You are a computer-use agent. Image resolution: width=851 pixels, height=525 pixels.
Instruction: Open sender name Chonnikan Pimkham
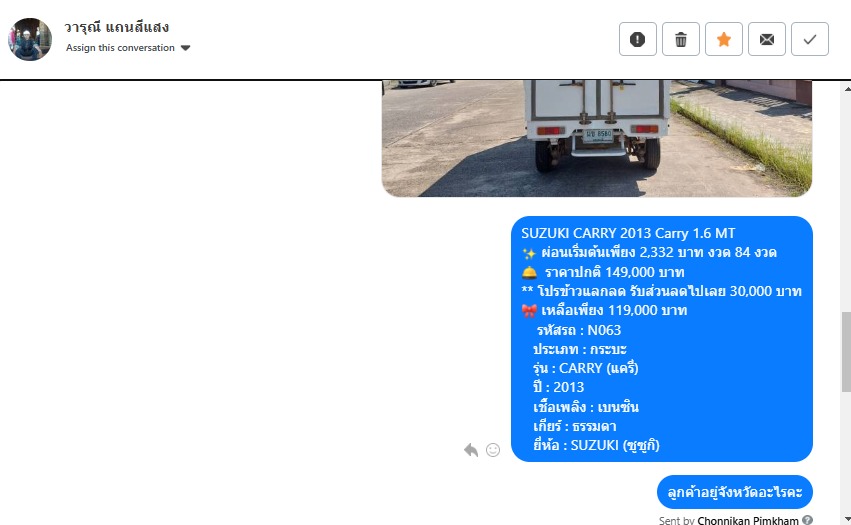click(x=748, y=520)
